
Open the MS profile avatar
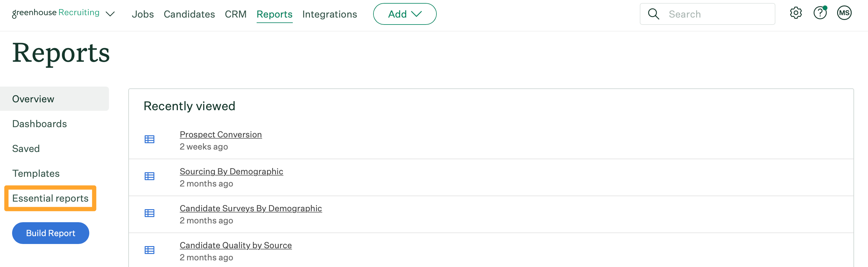tap(844, 13)
